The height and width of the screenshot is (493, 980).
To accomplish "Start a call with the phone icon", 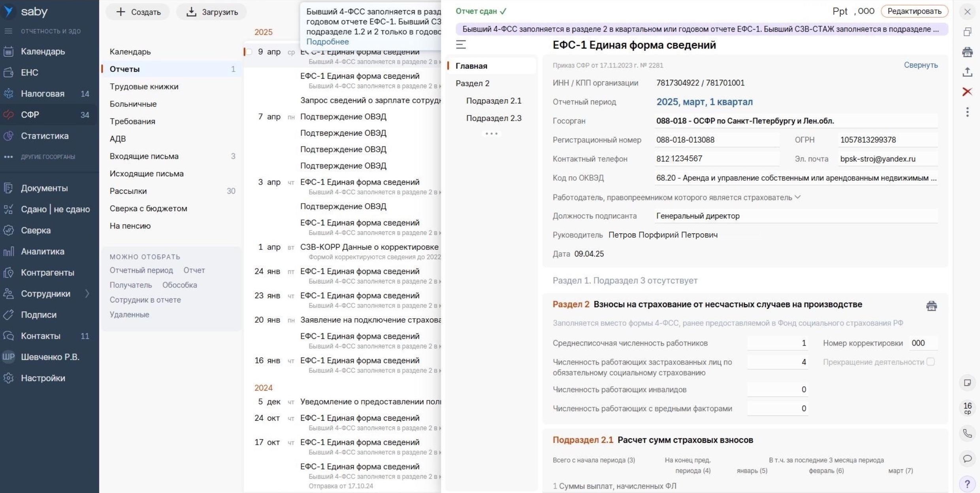I will pyautogui.click(x=968, y=433).
